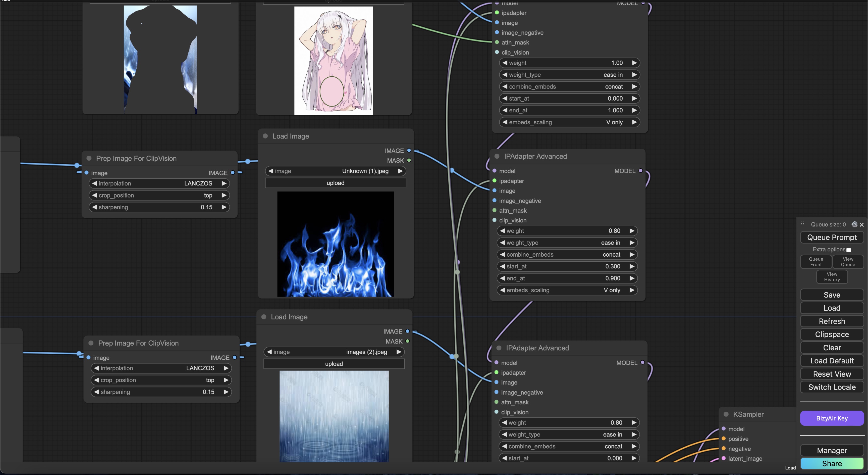Collapse bottom IPAdapter Advanced node
868x475 pixels.
point(499,348)
